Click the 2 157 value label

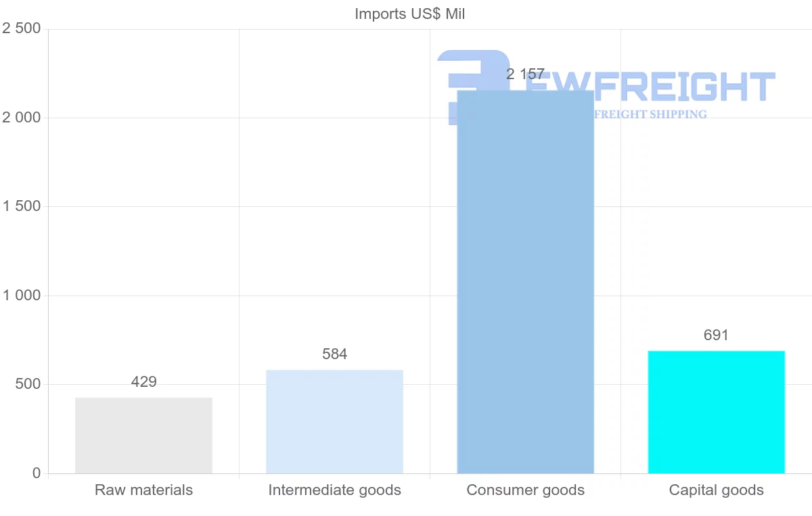point(525,74)
